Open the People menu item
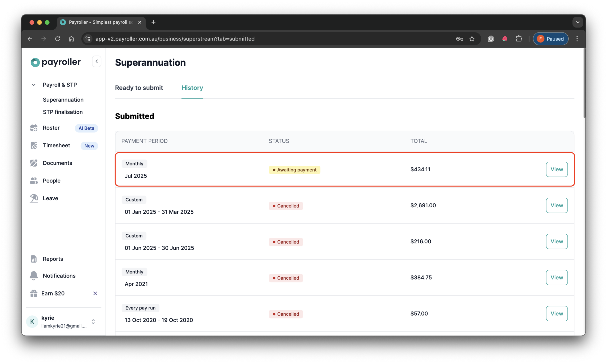The image size is (607, 364). 51,181
